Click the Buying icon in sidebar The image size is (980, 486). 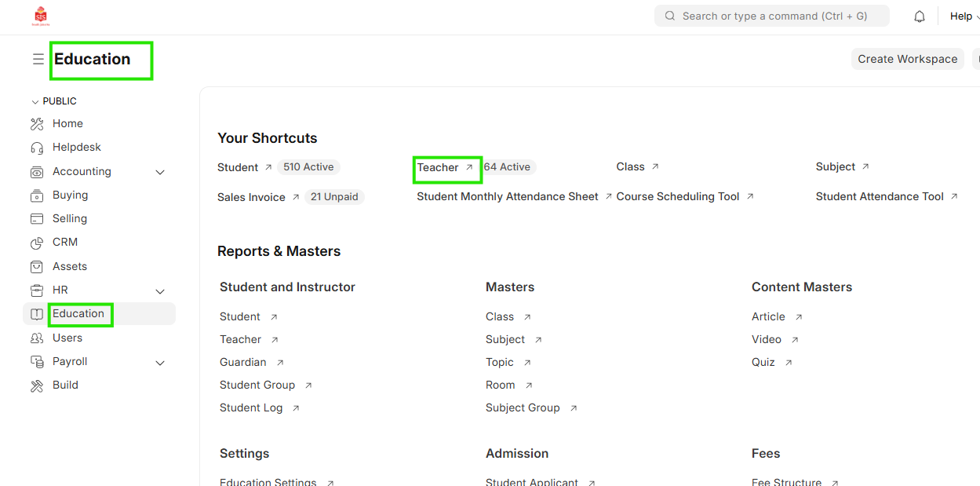(x=37, y=195)
